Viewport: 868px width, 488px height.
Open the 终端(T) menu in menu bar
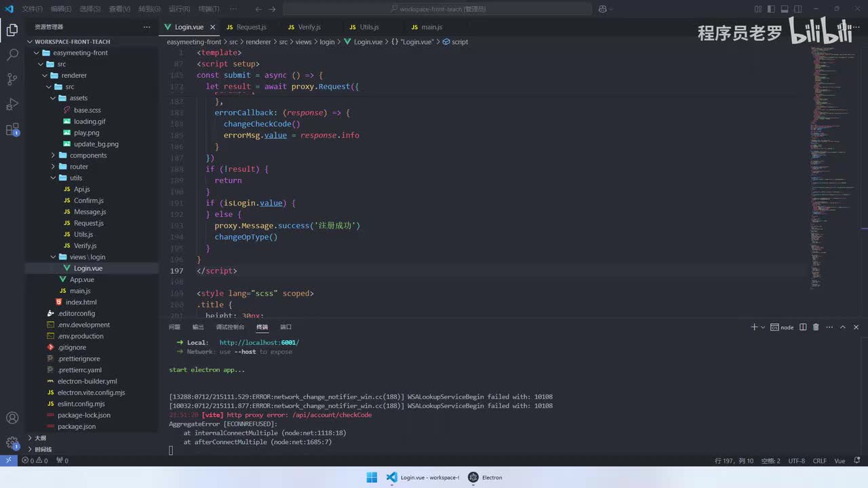pyautogui.click(x=208, y=9)
